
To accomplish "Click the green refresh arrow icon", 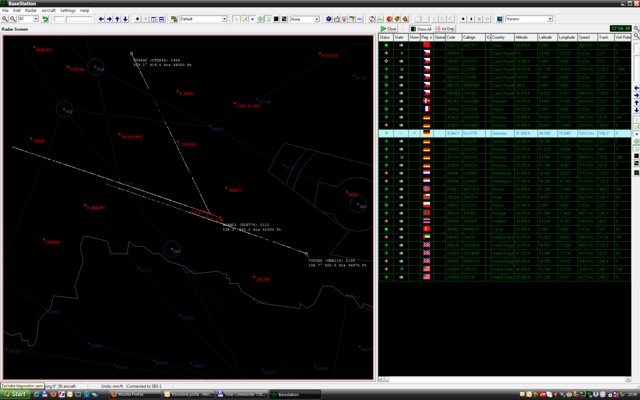I will click(45, 19).
